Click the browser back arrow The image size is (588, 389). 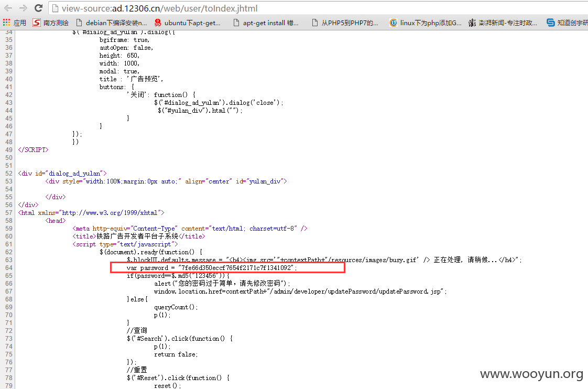click(8, 8)
